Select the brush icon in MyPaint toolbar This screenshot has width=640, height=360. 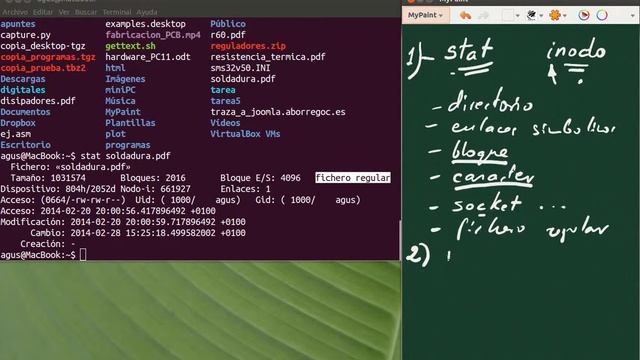531,16
